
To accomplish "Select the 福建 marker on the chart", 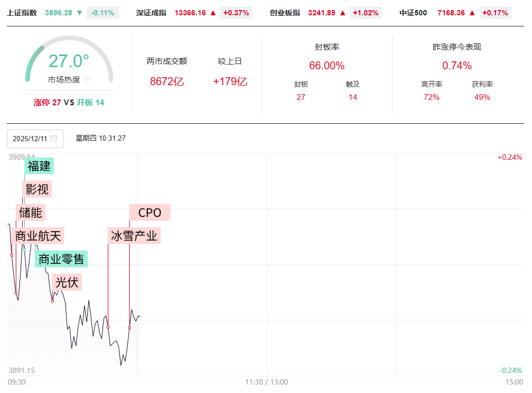I will click(39, 166).
